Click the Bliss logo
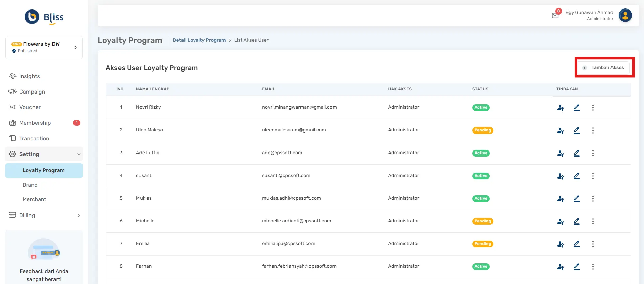The height and width of the screenshot is (284, 644). pos(44,17)
